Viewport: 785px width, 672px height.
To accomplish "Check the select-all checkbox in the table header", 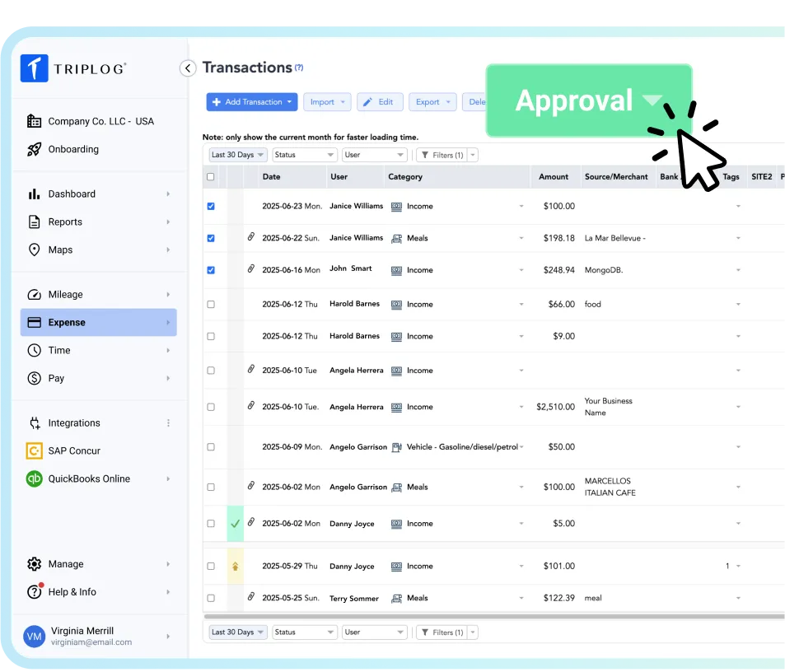I will coord(211,176).
